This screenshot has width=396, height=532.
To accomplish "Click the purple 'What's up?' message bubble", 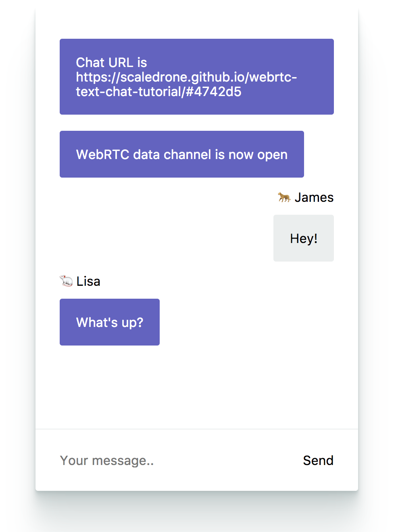I will (110, 322).
